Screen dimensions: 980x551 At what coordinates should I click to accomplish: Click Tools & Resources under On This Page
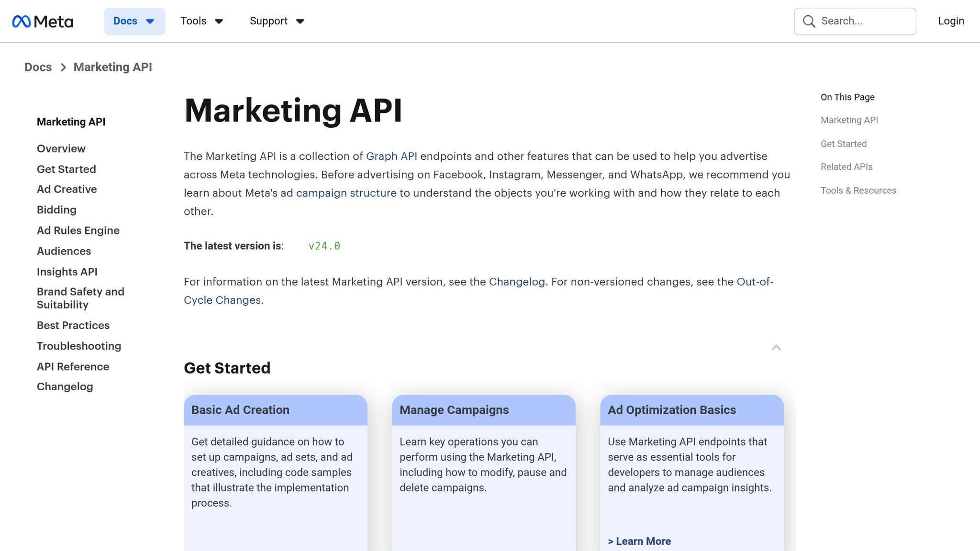click(x=858, y=190)
